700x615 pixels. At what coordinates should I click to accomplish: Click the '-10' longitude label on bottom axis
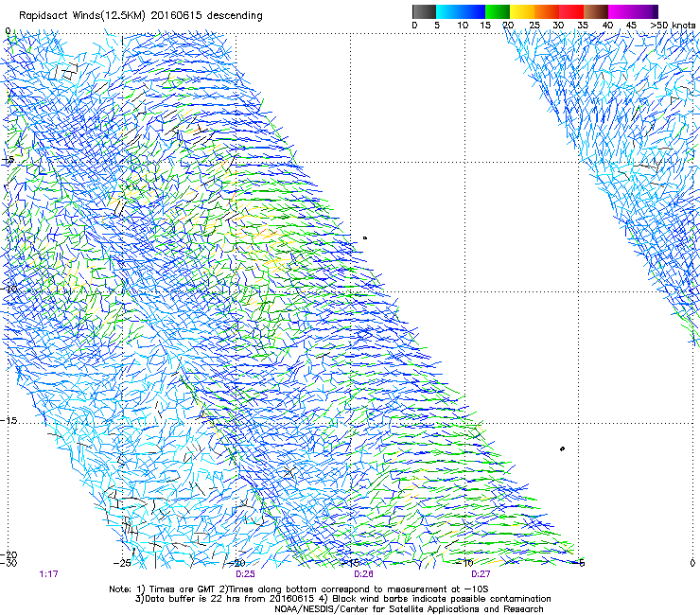[464, 563]
